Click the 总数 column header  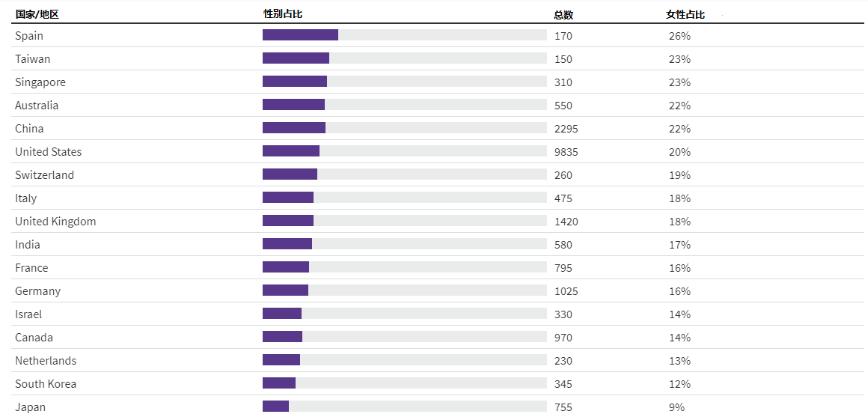563,16
